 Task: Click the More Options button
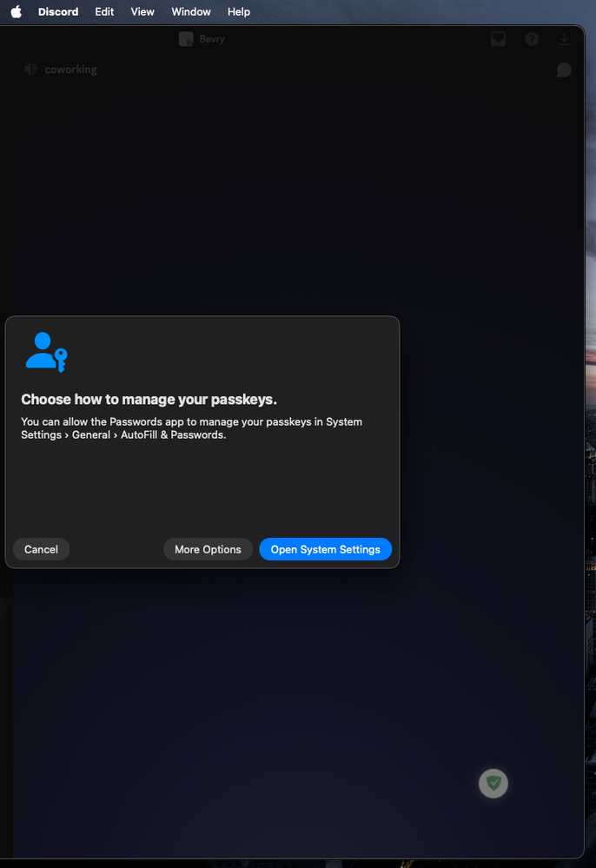tap(208, 549)
